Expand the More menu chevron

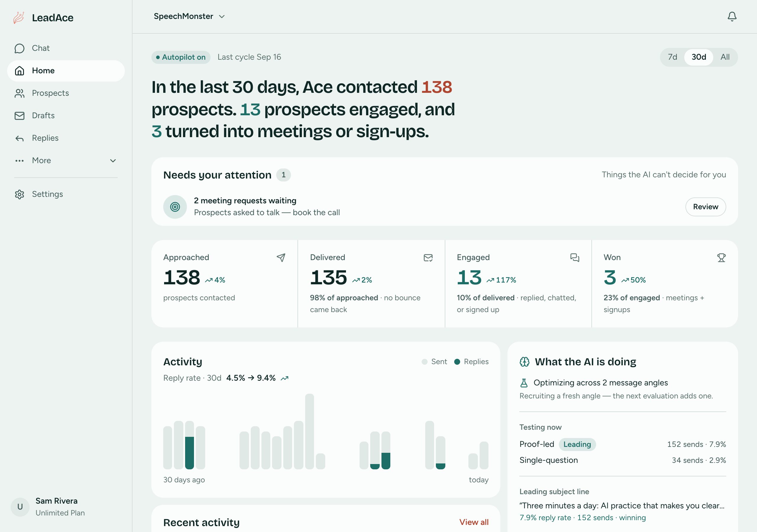(113, 161)
